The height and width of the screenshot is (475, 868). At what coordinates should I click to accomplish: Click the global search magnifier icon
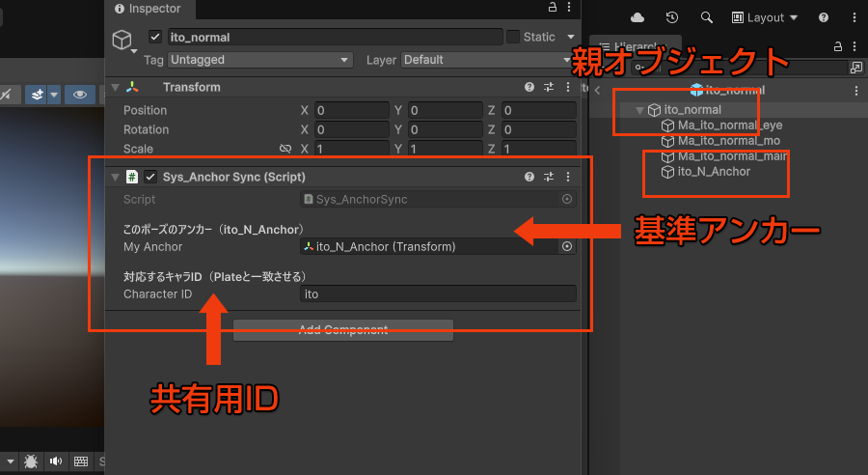[707, 17]
